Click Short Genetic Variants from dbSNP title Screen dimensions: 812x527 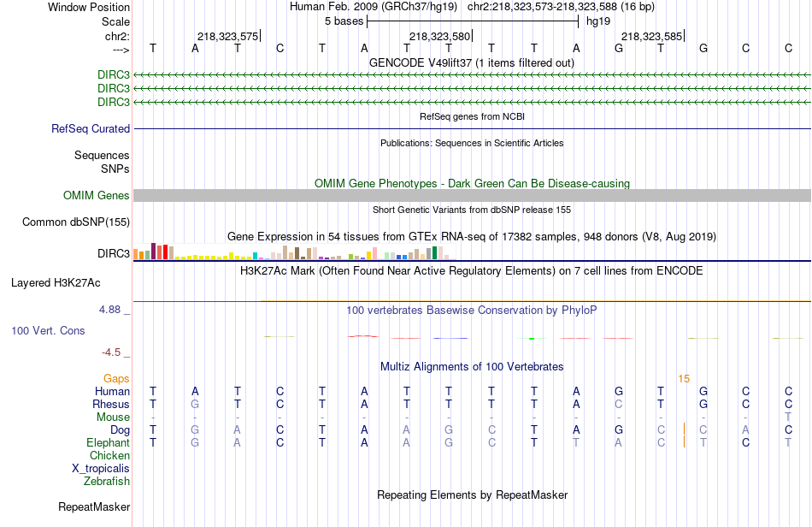tap(472, 210)
